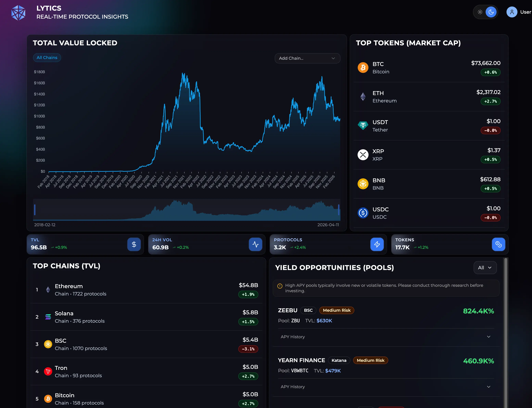This screenshot has width=532, height=408.
Task: Click the 24H VOL 60.9B stat value
Action: coord(160,247)
